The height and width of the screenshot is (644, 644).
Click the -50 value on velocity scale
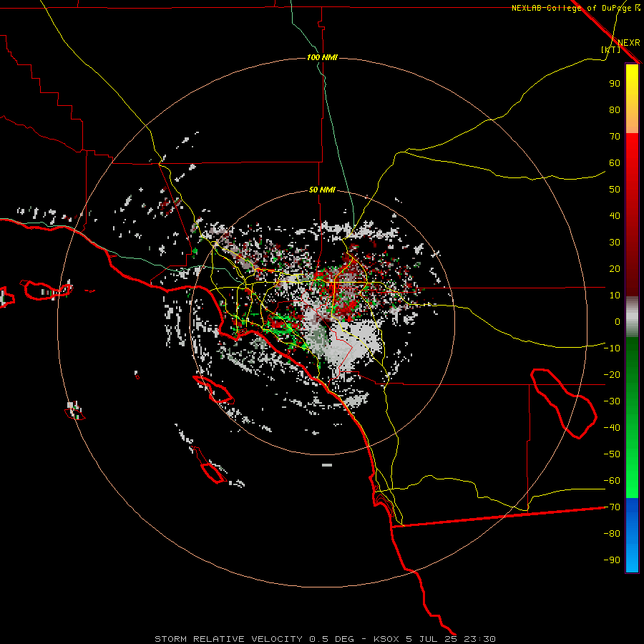coord(612,454)
